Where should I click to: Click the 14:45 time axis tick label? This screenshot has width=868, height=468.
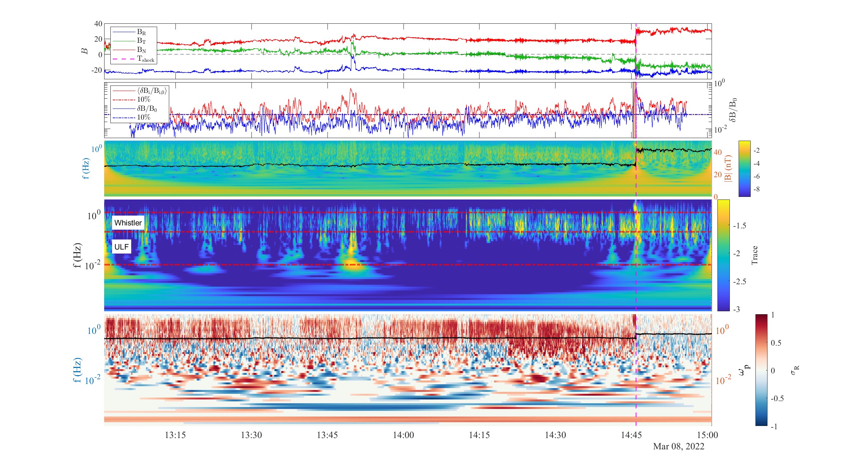632,435
